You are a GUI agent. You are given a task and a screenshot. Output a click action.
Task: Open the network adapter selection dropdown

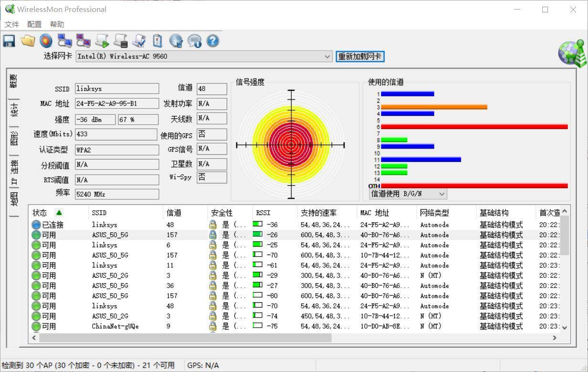(x=327, y=56)
